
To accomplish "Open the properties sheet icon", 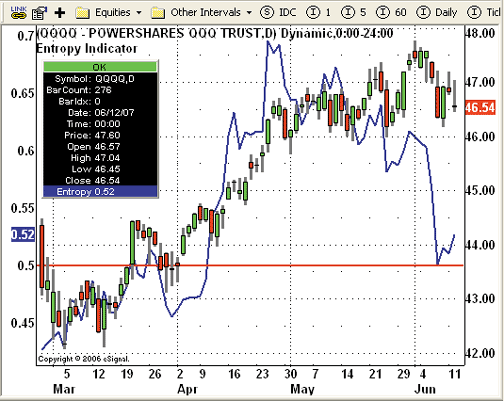I will [x=39, y=13].
